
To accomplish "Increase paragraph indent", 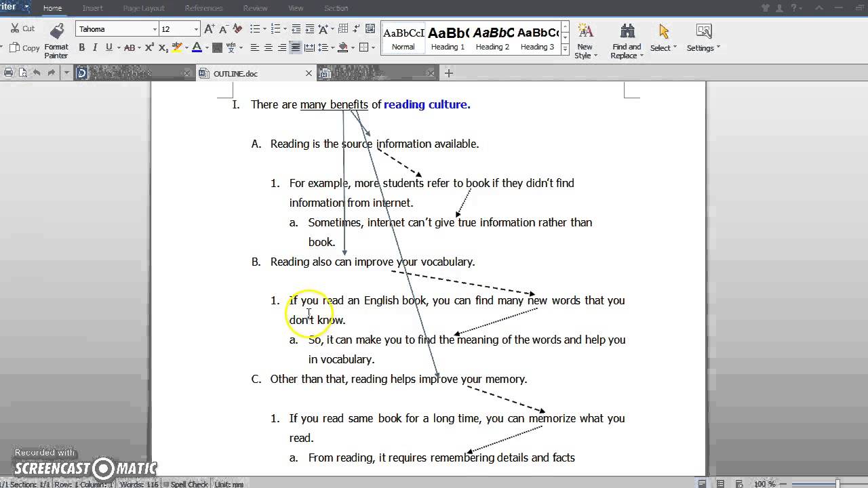I will click(x=309, y=28).
